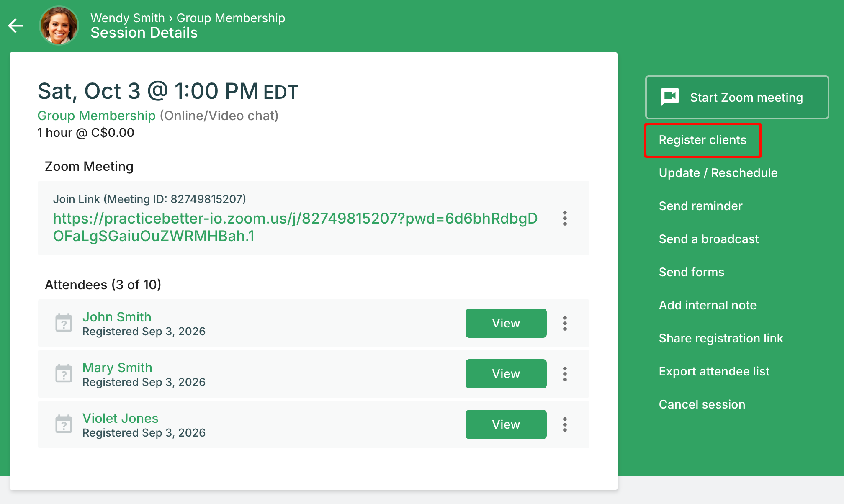Click Violet Jones's calendar status icon

point(64,424)
